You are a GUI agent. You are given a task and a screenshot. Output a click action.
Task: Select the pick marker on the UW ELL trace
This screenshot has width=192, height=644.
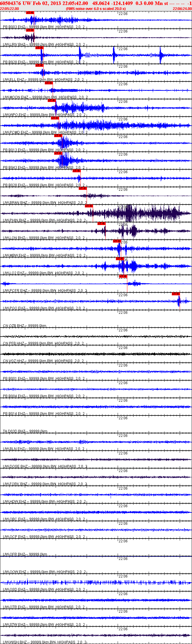[x=40, y=65]
